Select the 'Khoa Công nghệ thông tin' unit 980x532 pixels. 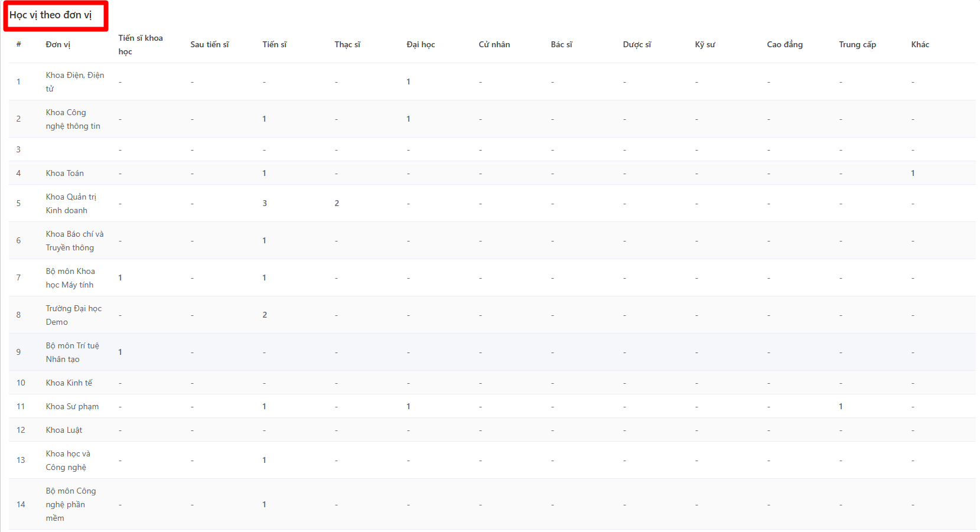click(x=73, y=119)
